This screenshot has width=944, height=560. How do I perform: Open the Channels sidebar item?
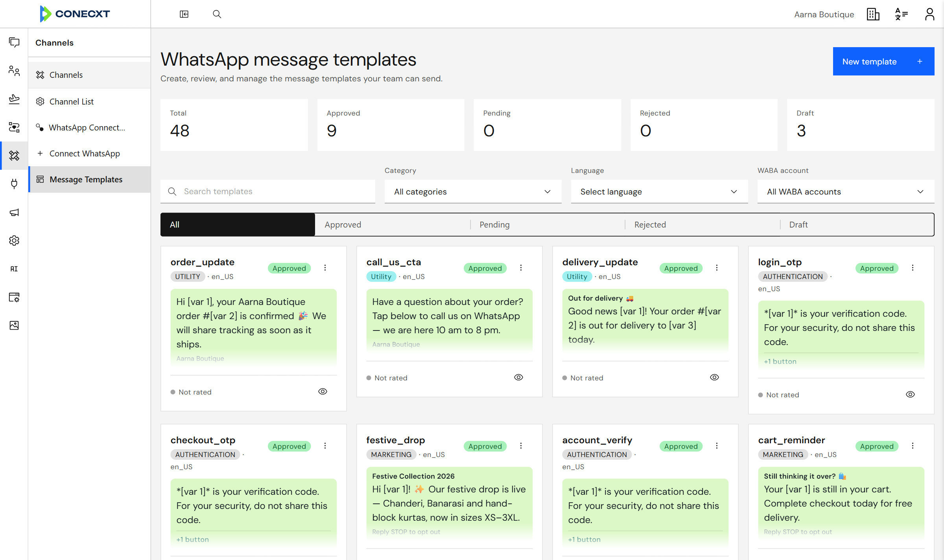pyautogui.click(x=89, y=75)
